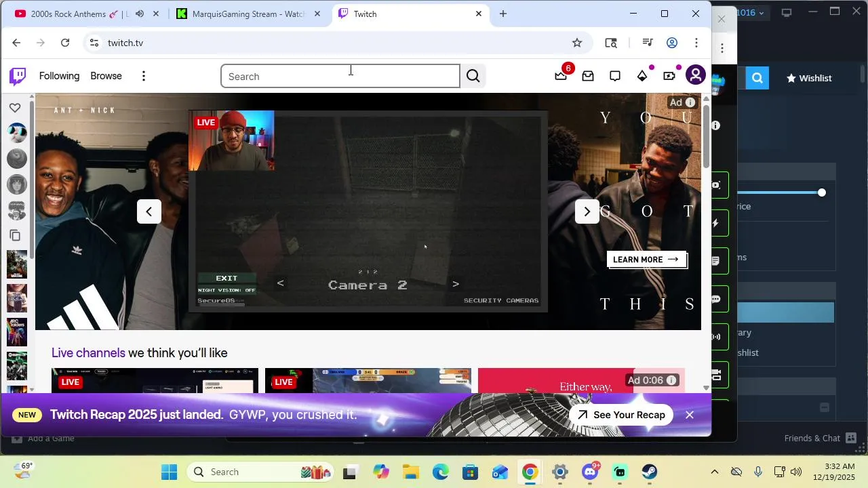The height and width of the screenshot is (488, 868).
Task: Open the Turbo ad-free icon in Twitch header
Action: pos(669,76)
